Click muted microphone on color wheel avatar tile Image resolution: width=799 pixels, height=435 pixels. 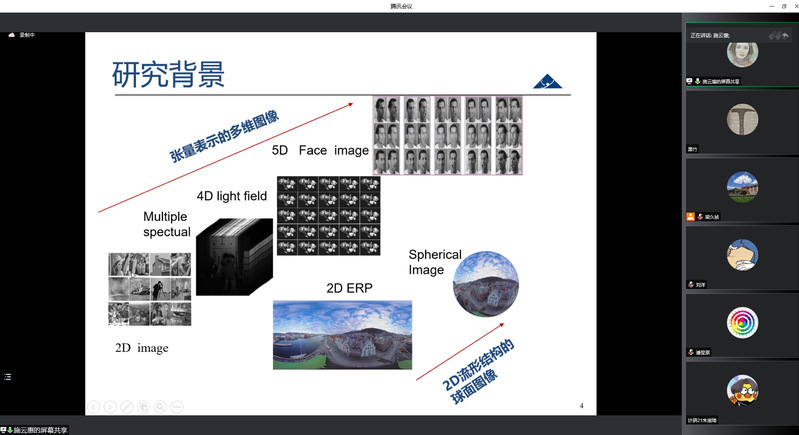pos(691,352)
